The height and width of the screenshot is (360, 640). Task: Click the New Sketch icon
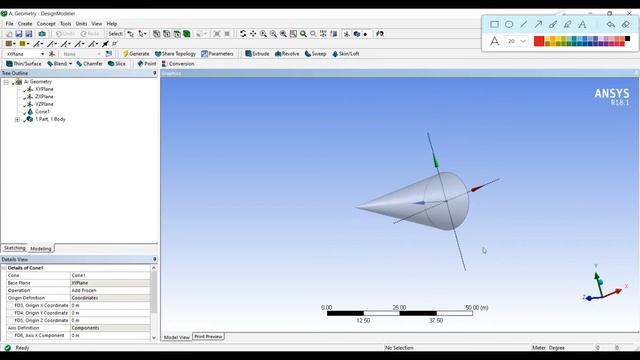click(109, 54)
